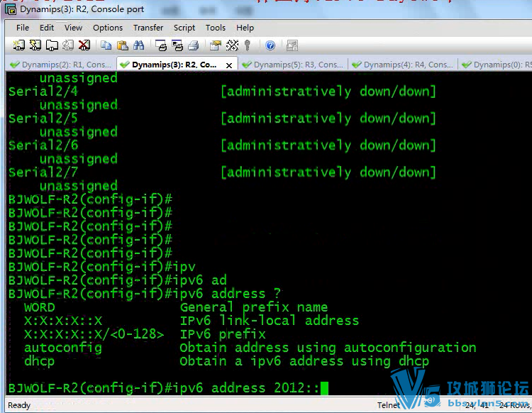Open the Script menu

pyautogui.click(x=184, y=28)
